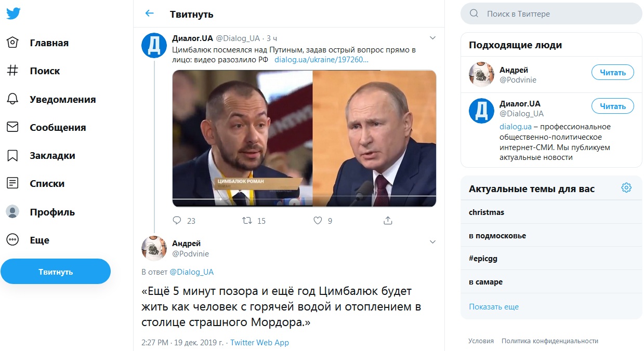This screenshot has height=351, width=644.
Task: Open the reply icon with 23 replies
Action: [x=177, y=221]
